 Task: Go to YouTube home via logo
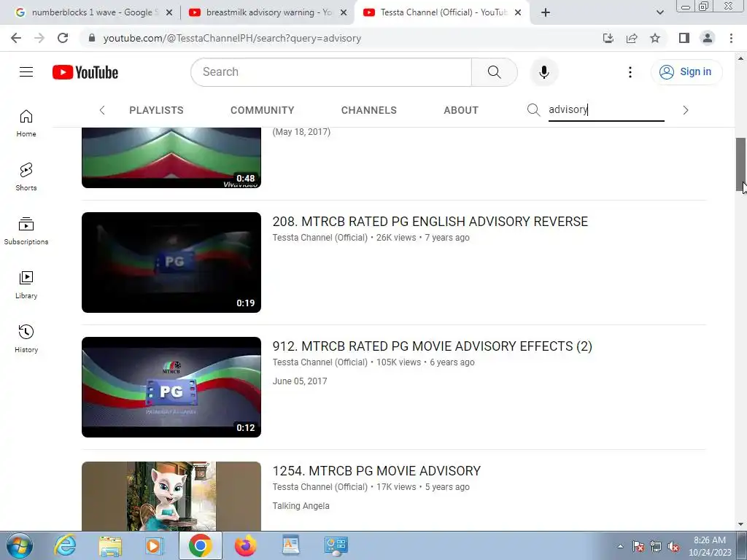(x=85, y=72)
